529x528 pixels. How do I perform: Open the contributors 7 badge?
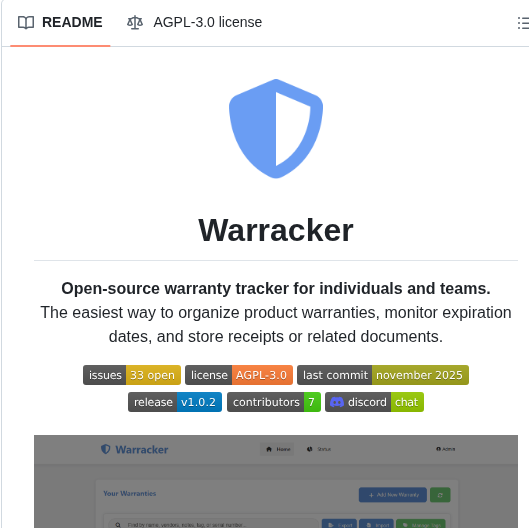click(x=274, y=402)
